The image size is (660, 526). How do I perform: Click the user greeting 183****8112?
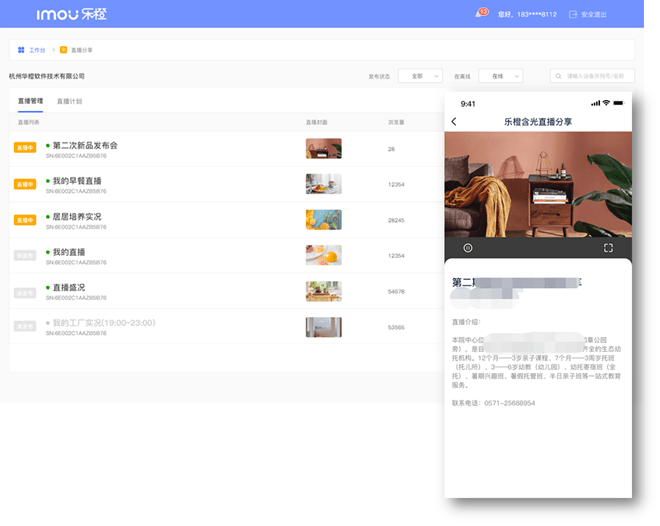(527, 14)
